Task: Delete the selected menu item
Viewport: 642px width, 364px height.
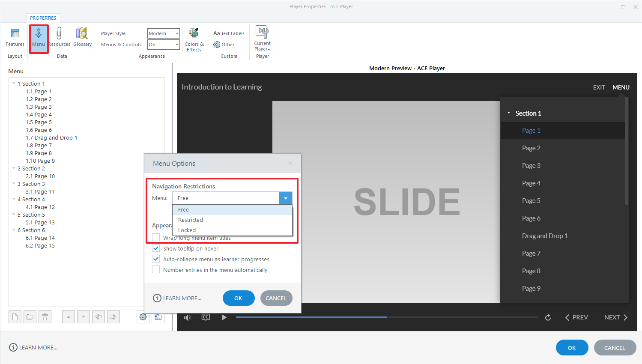Action: point(45,316)
